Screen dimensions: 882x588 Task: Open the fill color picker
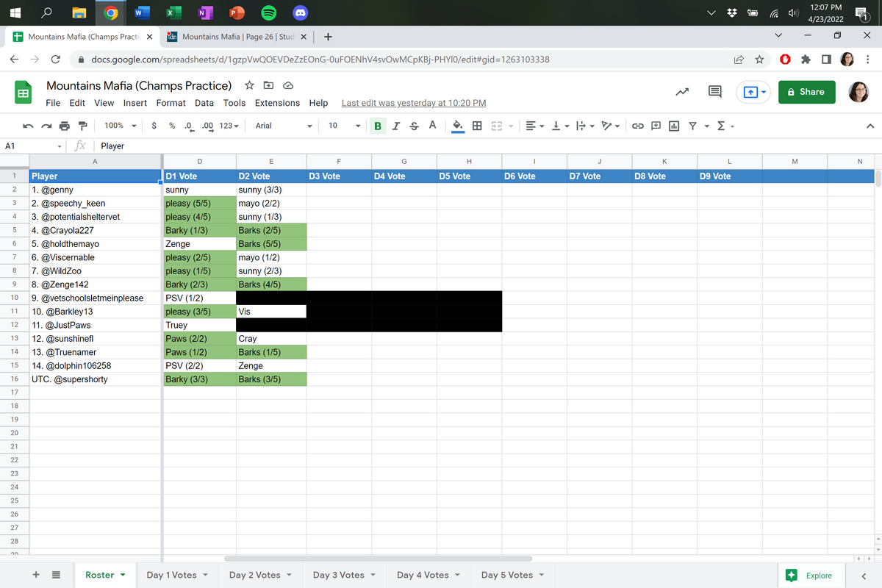point(457,126)
